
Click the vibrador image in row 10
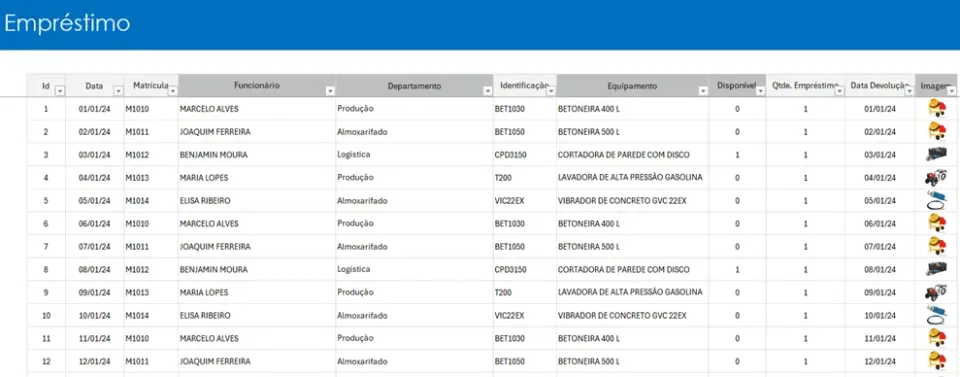[x=936, y=315]
